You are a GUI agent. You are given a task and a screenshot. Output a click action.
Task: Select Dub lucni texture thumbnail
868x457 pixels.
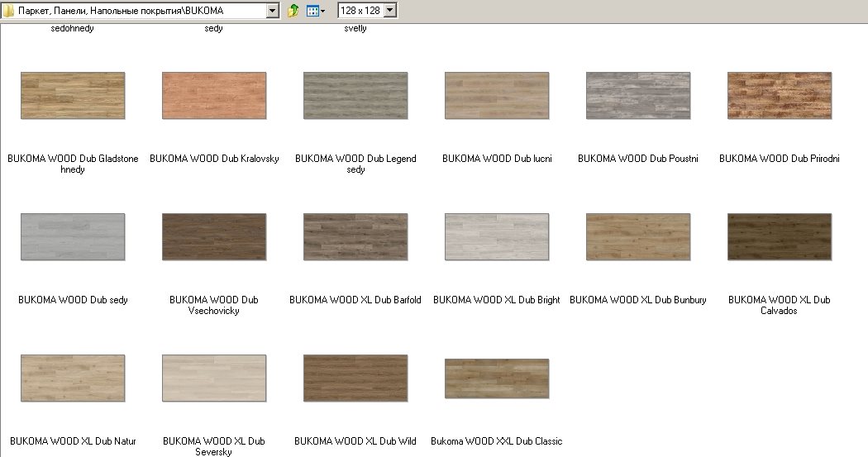click(x=497, y=95)
